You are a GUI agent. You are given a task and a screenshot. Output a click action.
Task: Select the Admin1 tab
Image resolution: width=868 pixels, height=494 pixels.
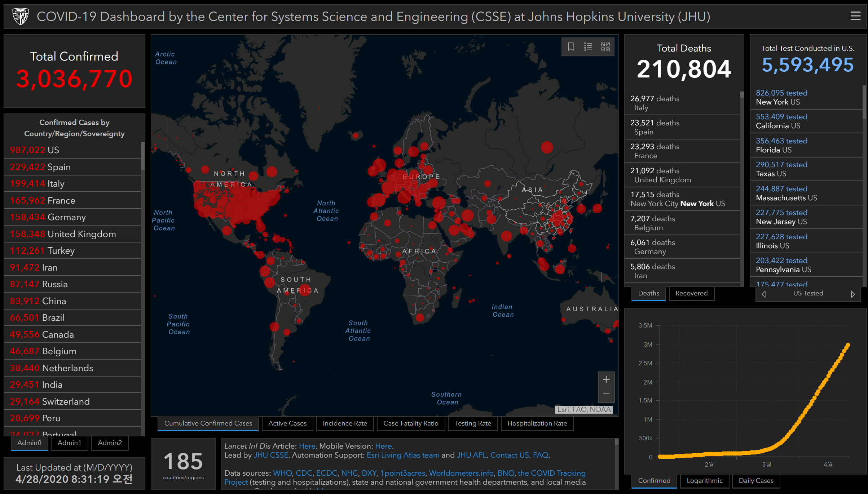(69, 442)
